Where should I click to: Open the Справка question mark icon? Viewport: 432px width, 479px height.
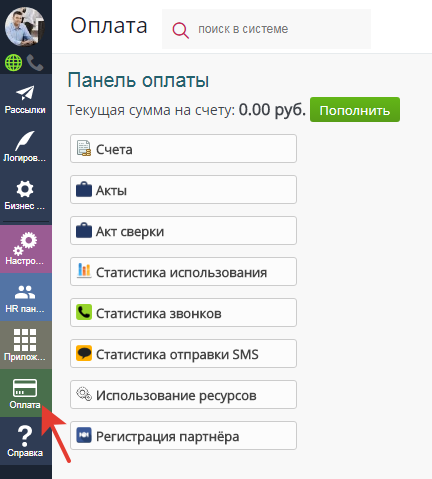click(x=25, y=436)
